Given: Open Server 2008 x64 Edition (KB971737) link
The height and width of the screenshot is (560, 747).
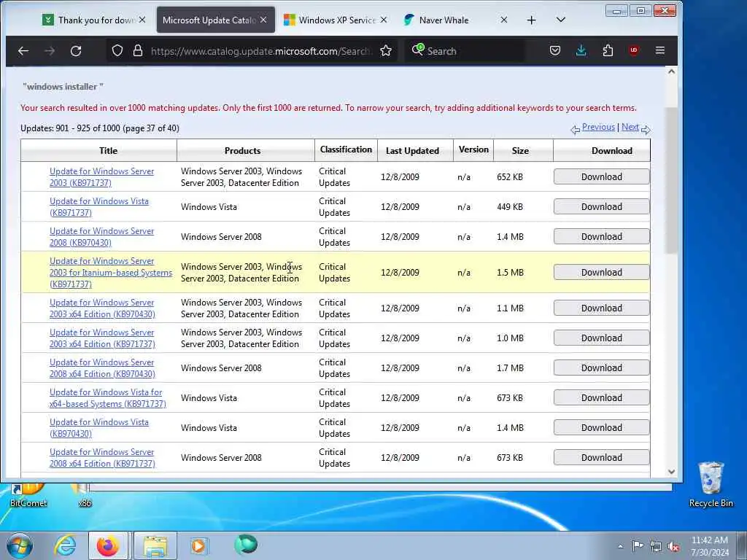Looking at the screenshot, I should pyautogui.click(x=102, y=458).
